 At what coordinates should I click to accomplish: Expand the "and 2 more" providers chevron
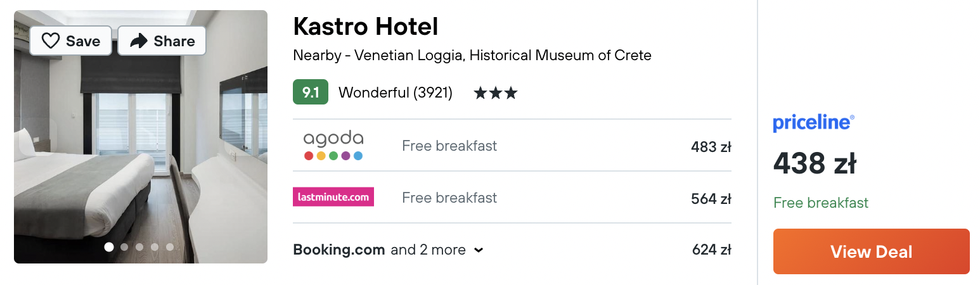(479, 250)
